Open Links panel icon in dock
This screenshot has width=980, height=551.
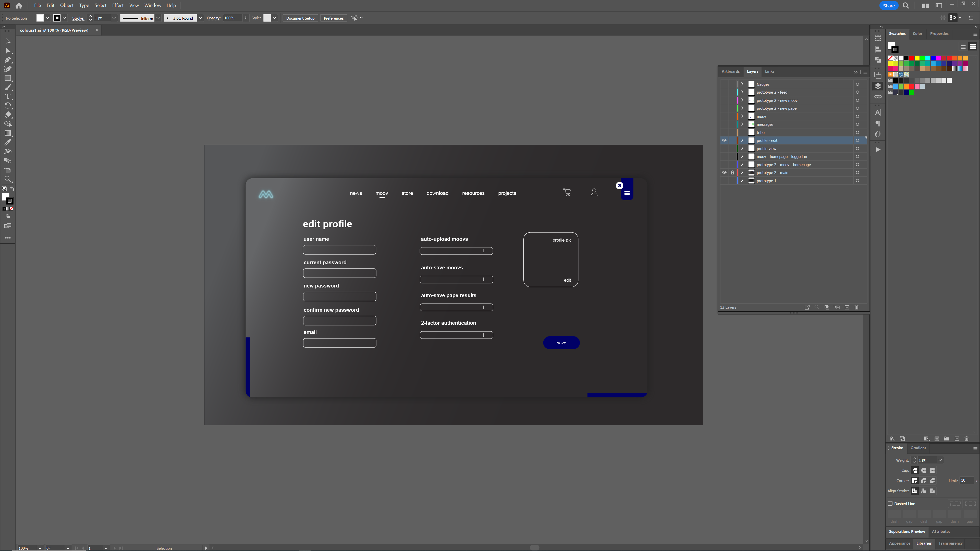pos(878,97)
